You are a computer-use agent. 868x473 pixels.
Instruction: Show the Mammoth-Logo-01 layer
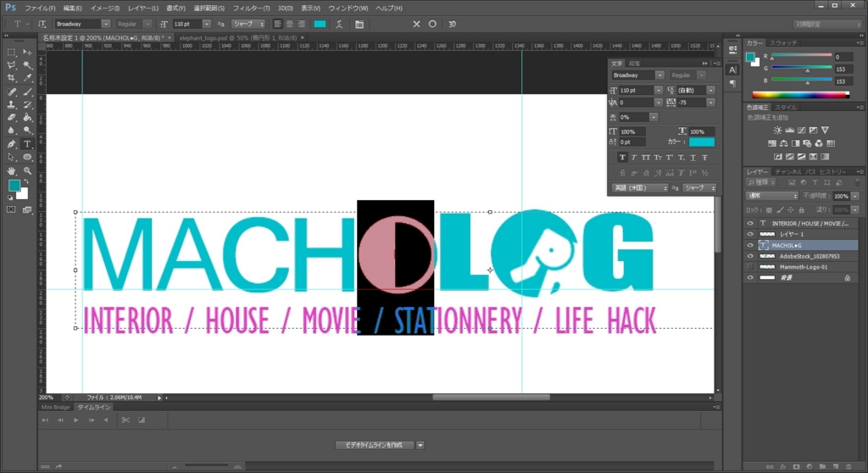tap(750, 267)
